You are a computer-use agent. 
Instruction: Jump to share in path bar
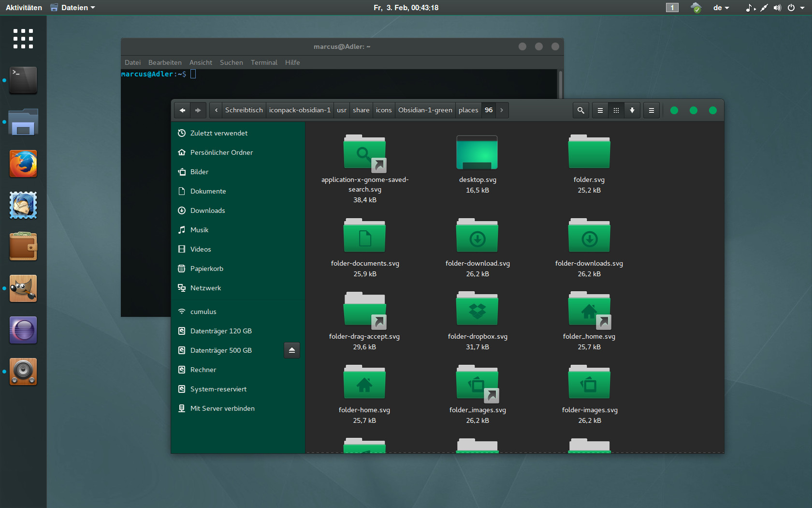(361, 110)
